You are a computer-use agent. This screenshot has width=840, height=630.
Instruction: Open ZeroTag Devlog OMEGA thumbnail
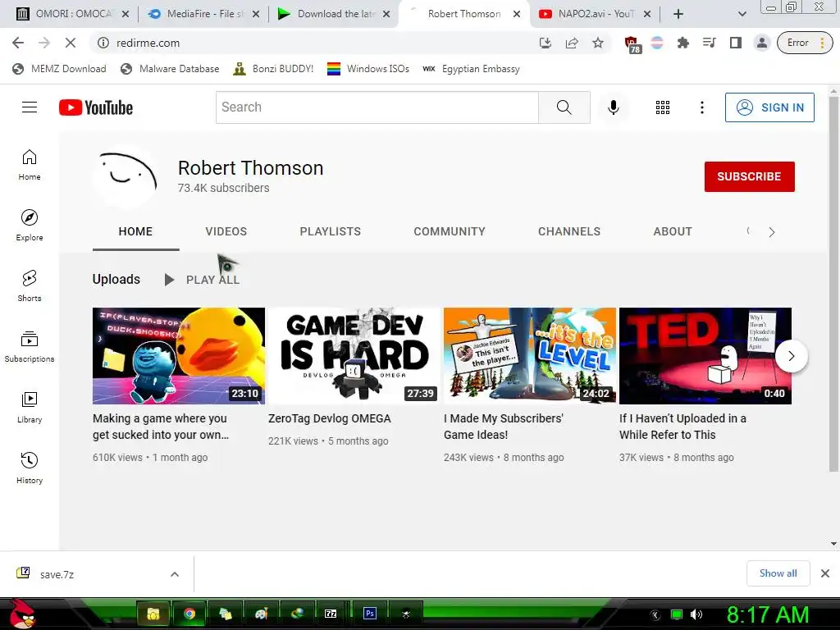pyautogui.click(x=354, y=356)
